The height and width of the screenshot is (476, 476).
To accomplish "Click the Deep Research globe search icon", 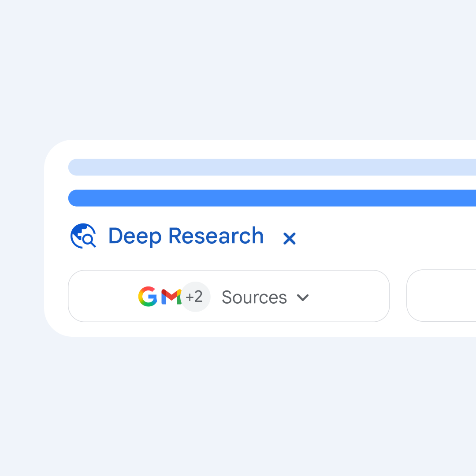I will (83, 236).
